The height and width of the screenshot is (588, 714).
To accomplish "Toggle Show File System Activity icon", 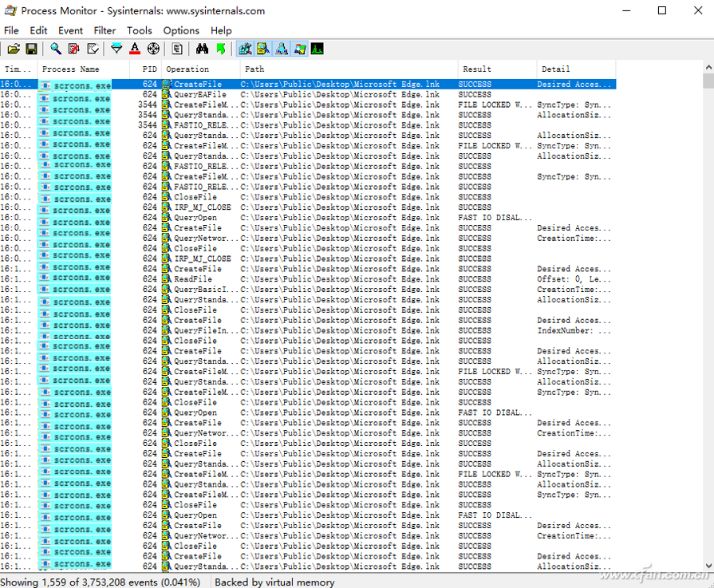I will click(263, 49).
